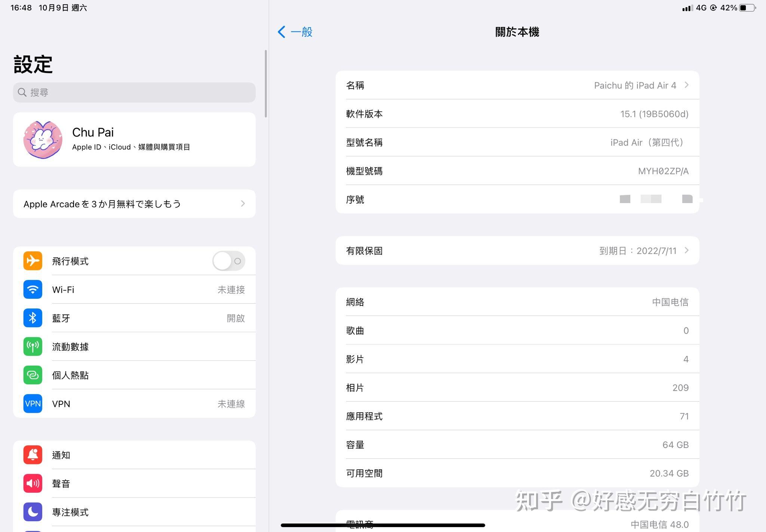Tap 關於本機 page title

[517, 32]
